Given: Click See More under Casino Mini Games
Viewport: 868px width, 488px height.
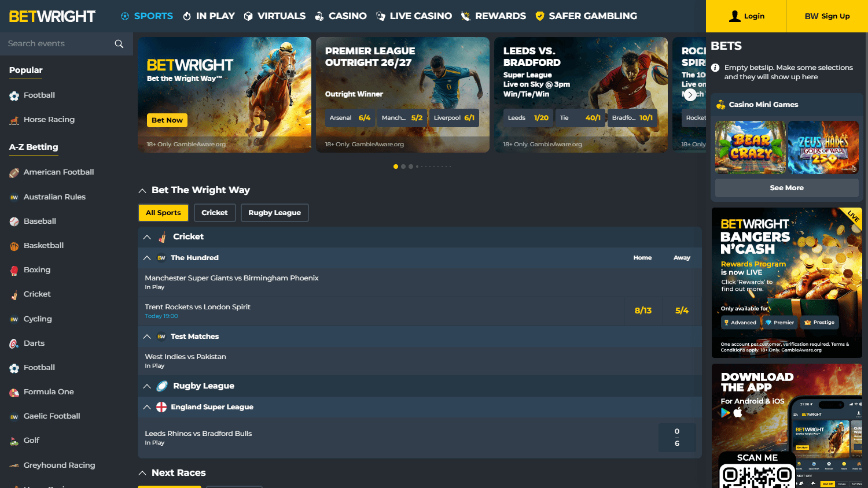Looking at the screenshot, I should pos(786,188).
